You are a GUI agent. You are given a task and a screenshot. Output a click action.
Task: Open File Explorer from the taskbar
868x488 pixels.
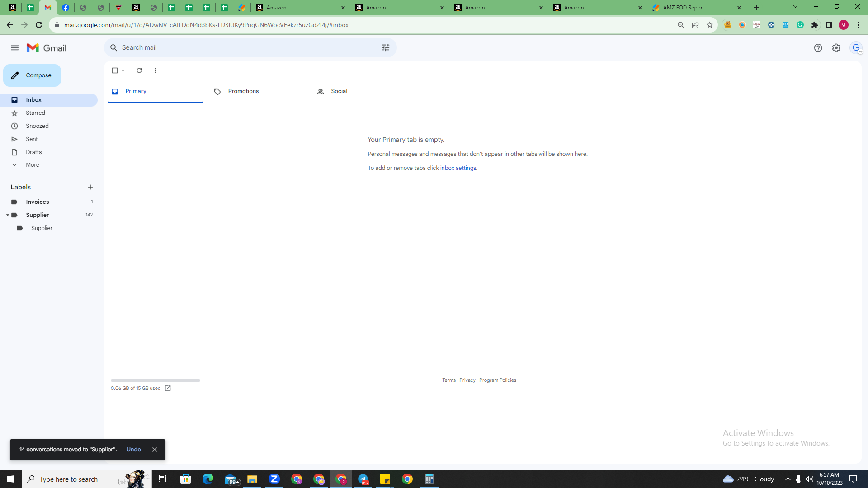[x=252, y=479]
